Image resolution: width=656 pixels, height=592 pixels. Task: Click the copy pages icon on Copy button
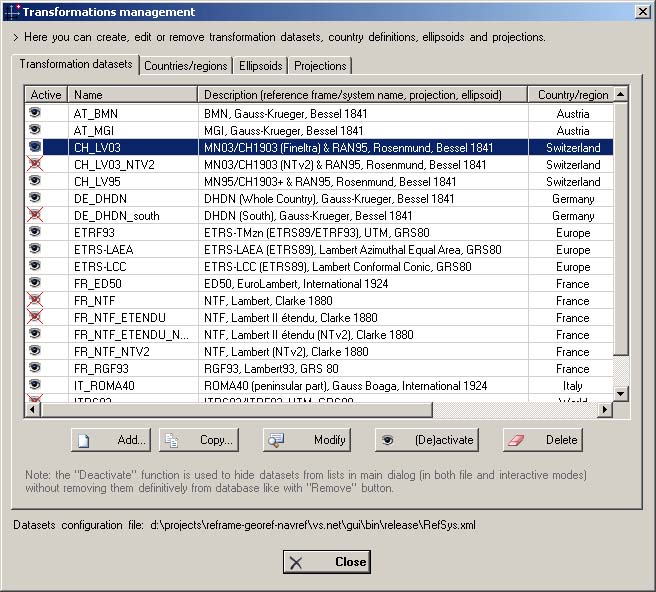tap(172, 440)
